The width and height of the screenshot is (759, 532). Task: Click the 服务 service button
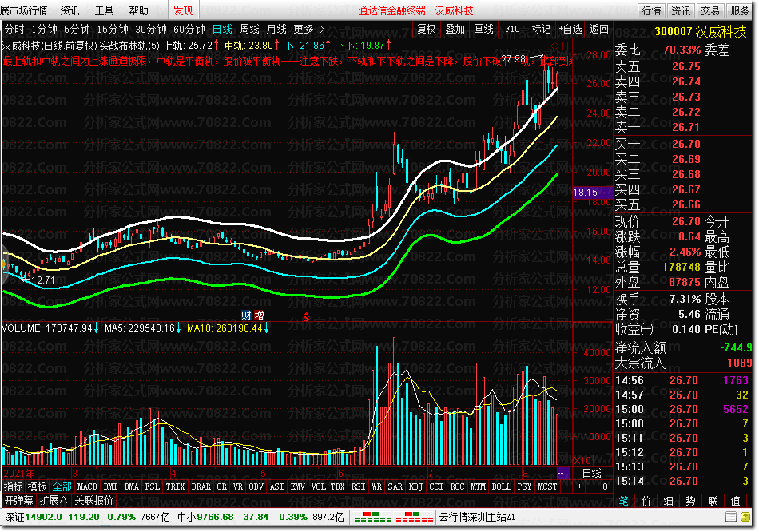[x=740, y=10]
